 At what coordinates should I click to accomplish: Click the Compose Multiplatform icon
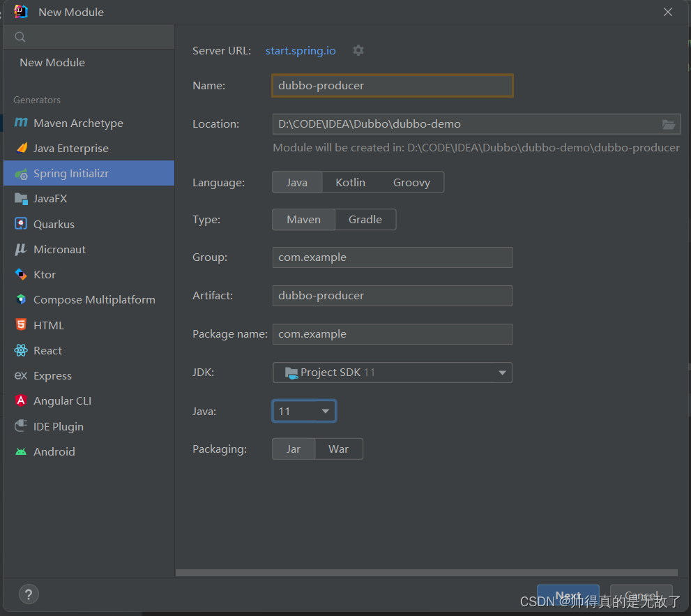pos(21,300)
